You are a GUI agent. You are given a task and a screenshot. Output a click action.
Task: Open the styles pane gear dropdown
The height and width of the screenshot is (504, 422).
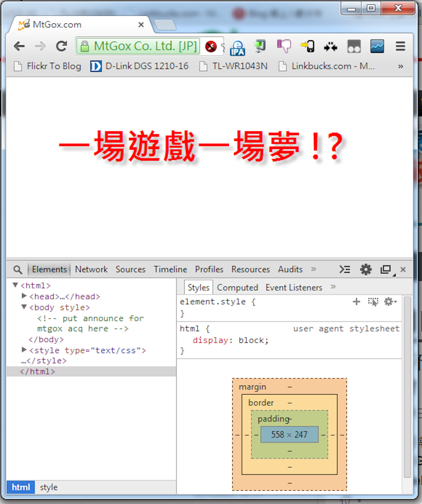click(x=391, y=302)
